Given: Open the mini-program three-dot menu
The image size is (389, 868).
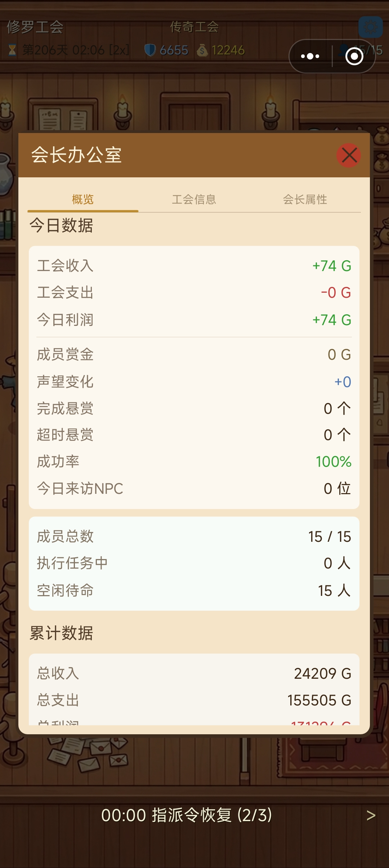Looking at the screenshot, I should [x=310, y=56].
